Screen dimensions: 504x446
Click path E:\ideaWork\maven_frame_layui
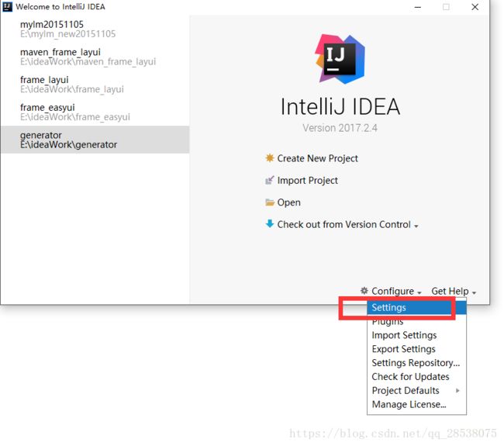coord(88,61)
